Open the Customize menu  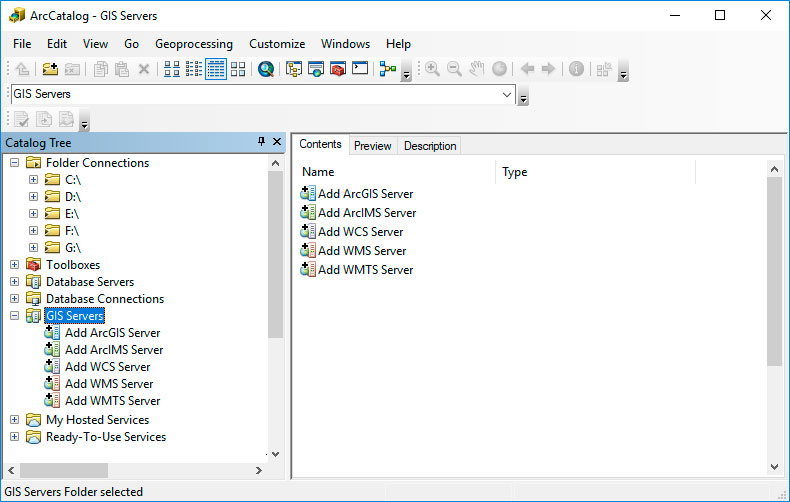(x=277, y=44)
